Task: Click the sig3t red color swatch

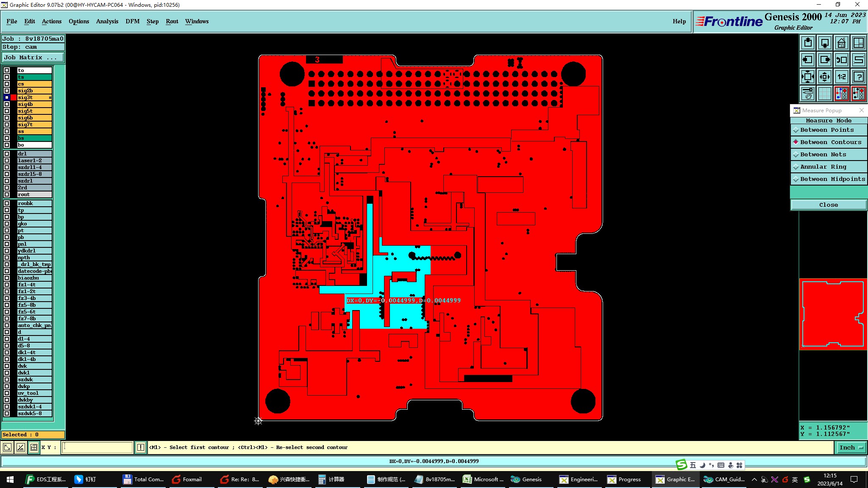Action: 14,97
